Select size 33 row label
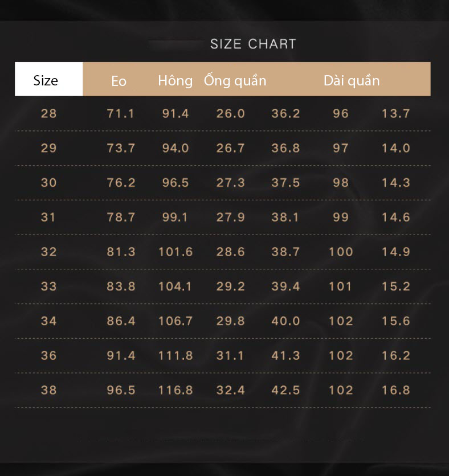Screen dimensions: 449x476 coord(48,286)
